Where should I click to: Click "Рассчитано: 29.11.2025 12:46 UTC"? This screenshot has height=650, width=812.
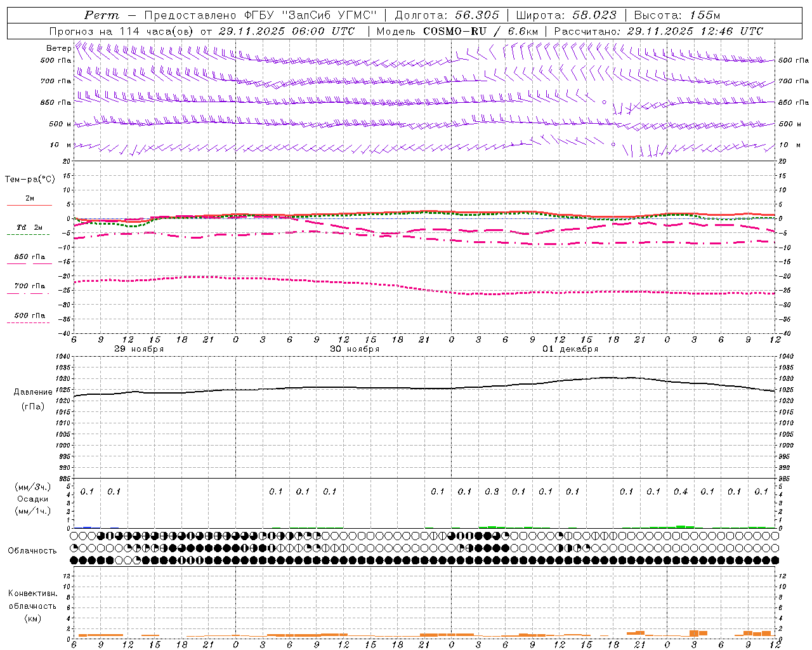coord(658,31)
